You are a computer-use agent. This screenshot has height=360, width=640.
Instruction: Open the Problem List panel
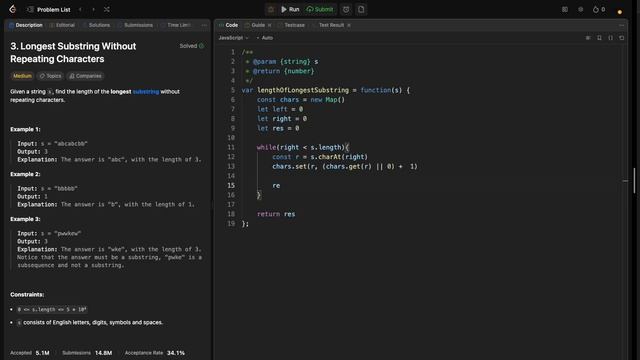coord(49,9)
